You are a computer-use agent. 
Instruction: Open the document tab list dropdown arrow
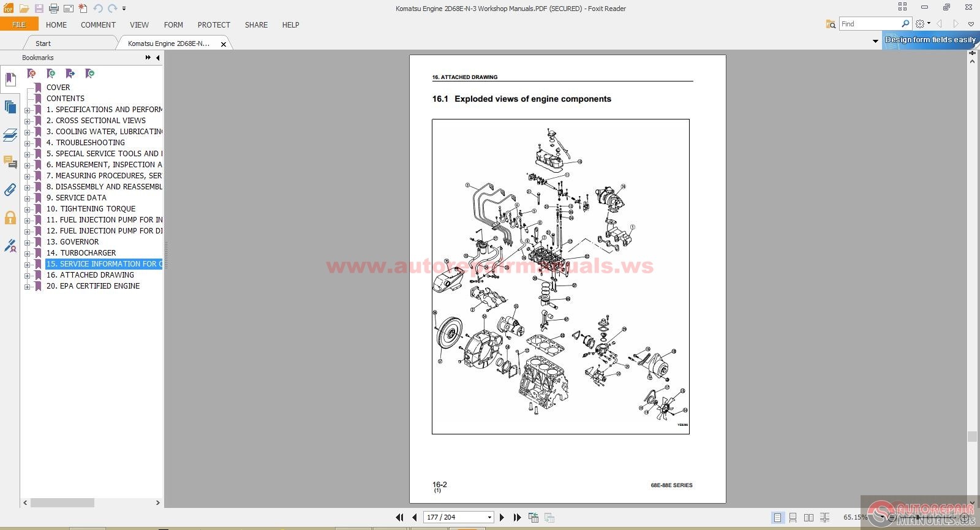click(875, 41)
